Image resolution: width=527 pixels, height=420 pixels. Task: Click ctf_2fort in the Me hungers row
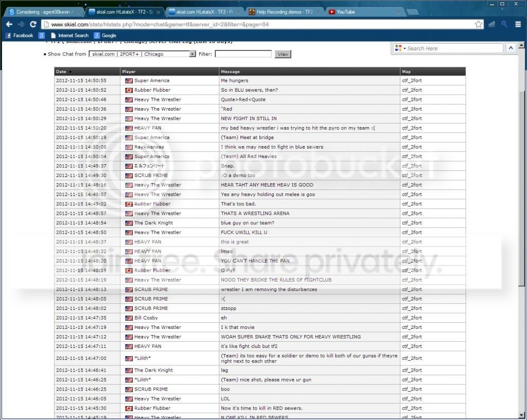(x=412, y=81)
